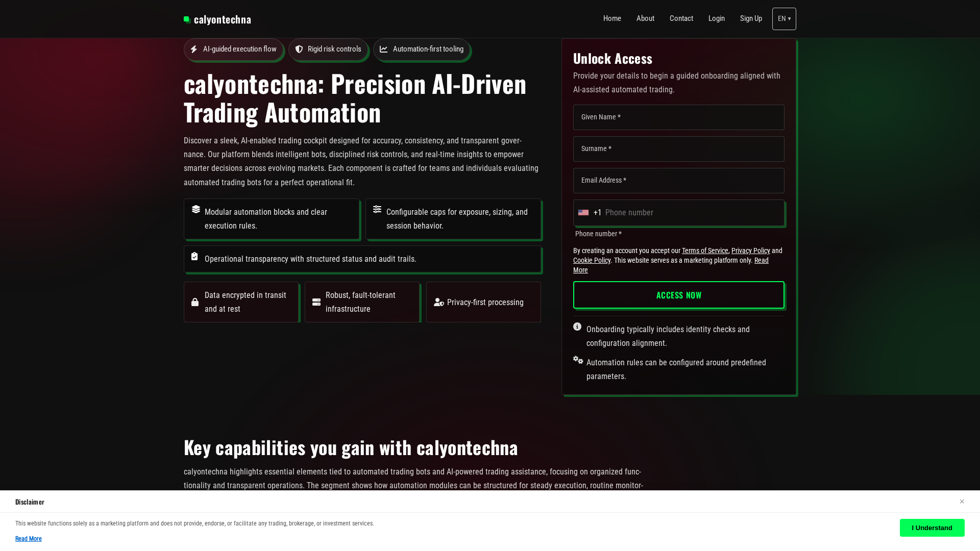Click the '+1' dial code text

(x=598, y=213)
